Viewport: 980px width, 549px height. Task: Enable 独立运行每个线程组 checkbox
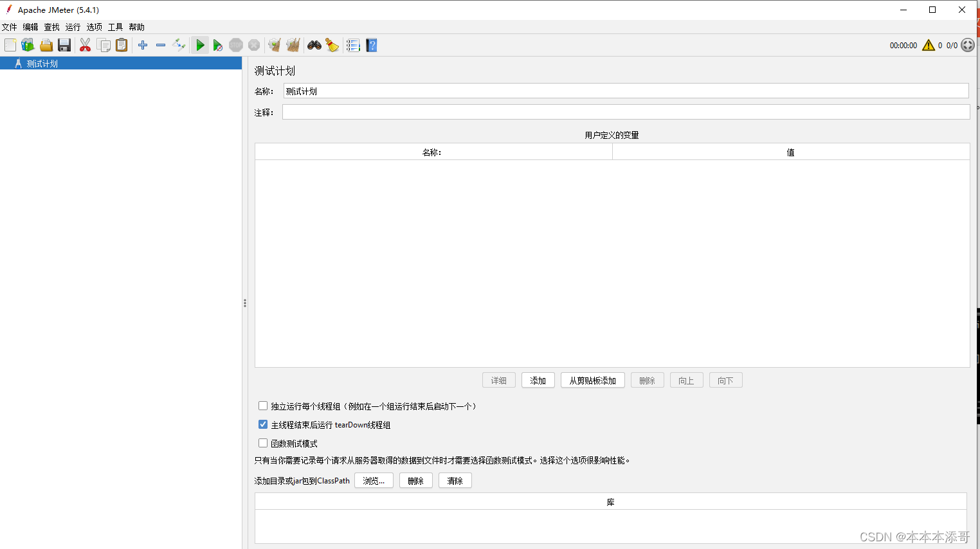(x=263, y=406)
